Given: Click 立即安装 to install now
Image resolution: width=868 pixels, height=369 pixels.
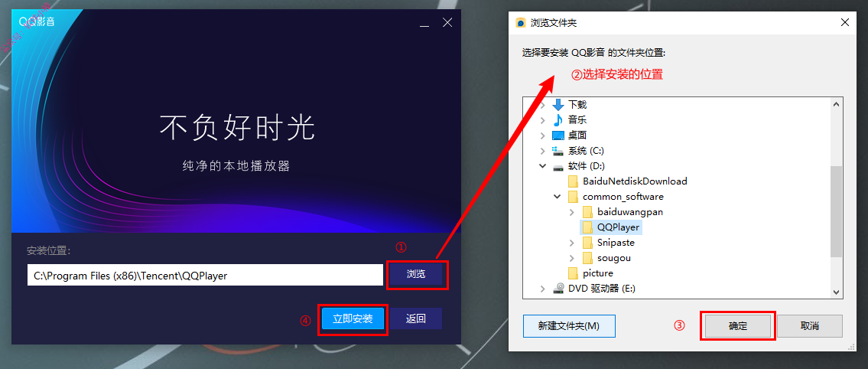Looking at the screenshot, I should coord(353,318).
